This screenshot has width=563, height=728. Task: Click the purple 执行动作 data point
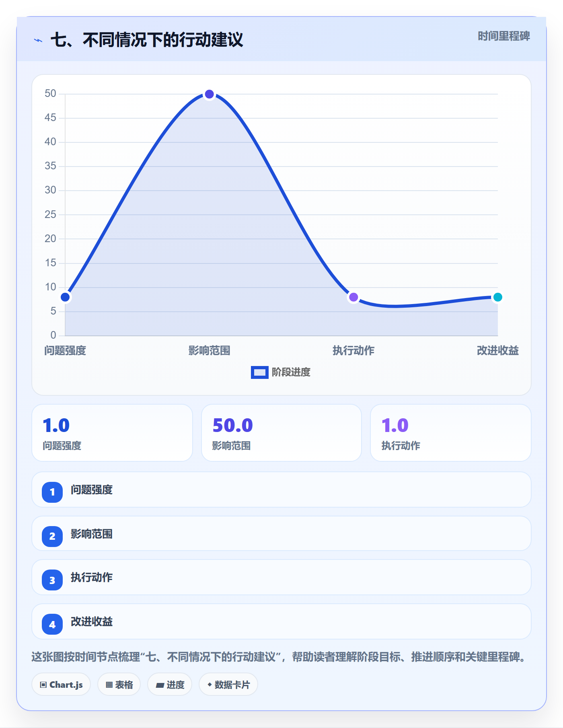tap(353, 297)
